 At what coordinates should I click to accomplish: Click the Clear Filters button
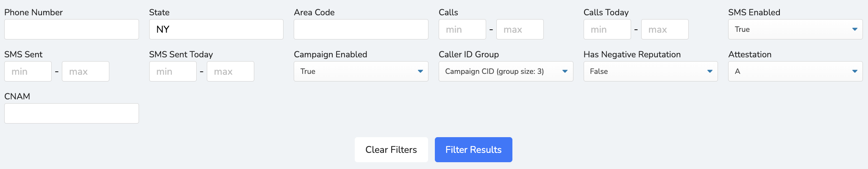[x=391, y=149]
